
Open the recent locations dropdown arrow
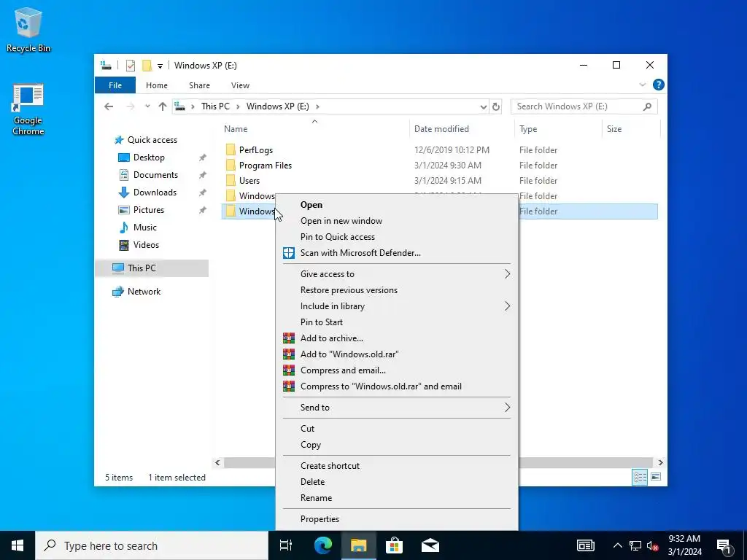tap(147, 106)
